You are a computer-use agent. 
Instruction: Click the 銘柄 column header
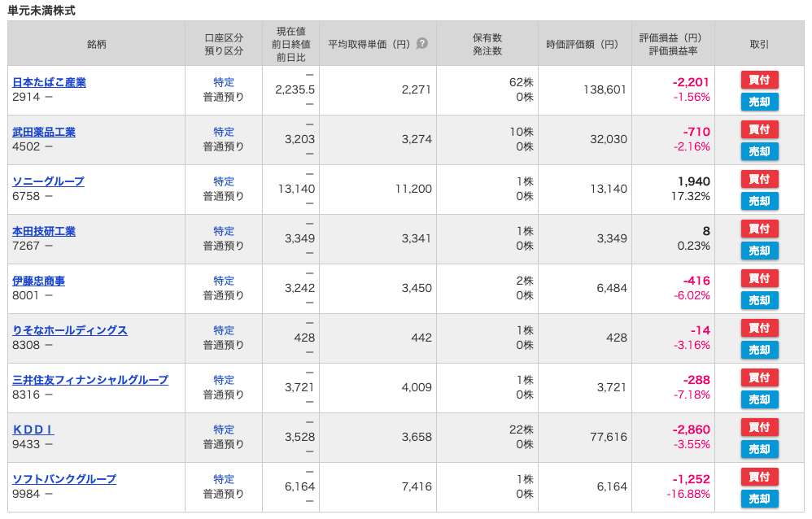[96, 44]
